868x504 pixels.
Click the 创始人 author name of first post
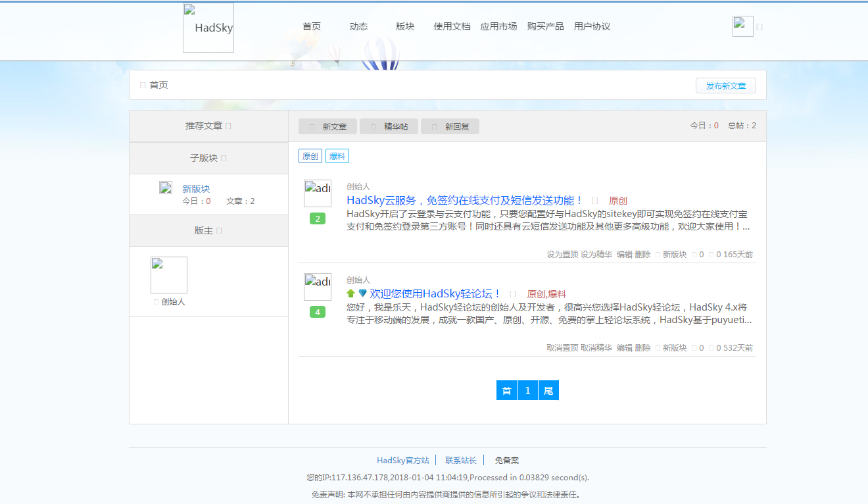[x=358, y=187]
